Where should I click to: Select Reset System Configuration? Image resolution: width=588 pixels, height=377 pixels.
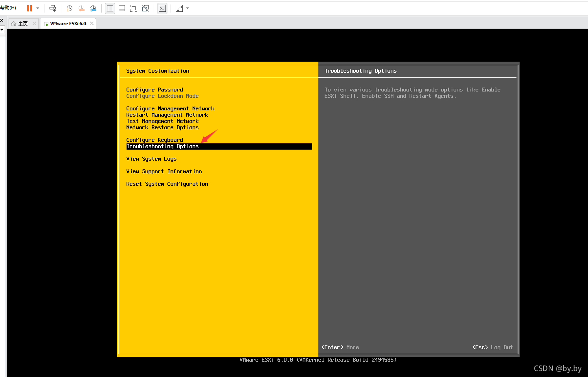coord(167,184)
